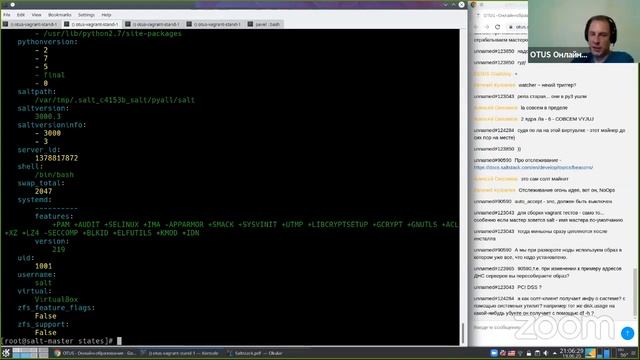Click chat message "PCI DSS ?"
The height and width of the screenshot is (360, 640).
coord(529,287)
